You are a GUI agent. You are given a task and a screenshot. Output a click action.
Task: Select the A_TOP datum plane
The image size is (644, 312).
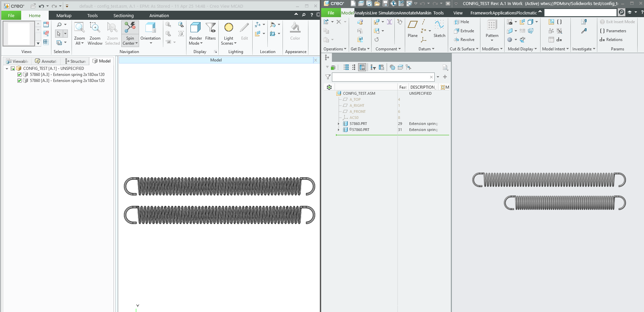tap(355, 99)
